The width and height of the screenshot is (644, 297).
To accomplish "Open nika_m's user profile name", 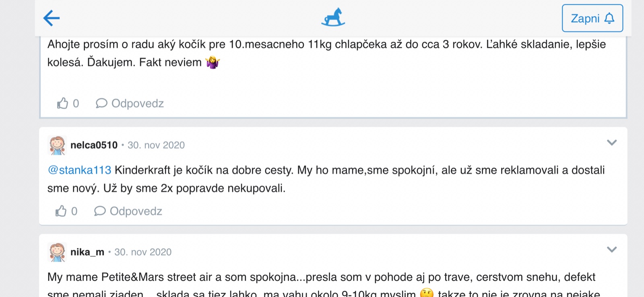I will tap(87, 252).
